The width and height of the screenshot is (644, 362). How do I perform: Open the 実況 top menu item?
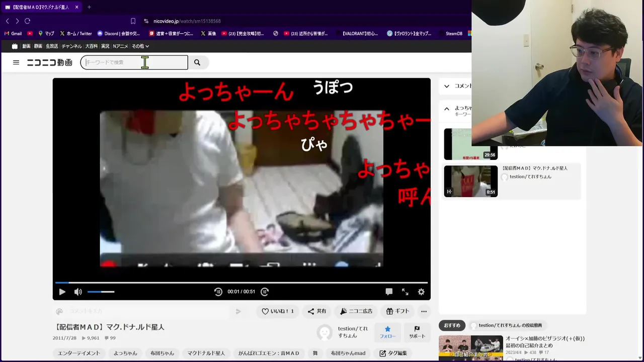point(105,46)
